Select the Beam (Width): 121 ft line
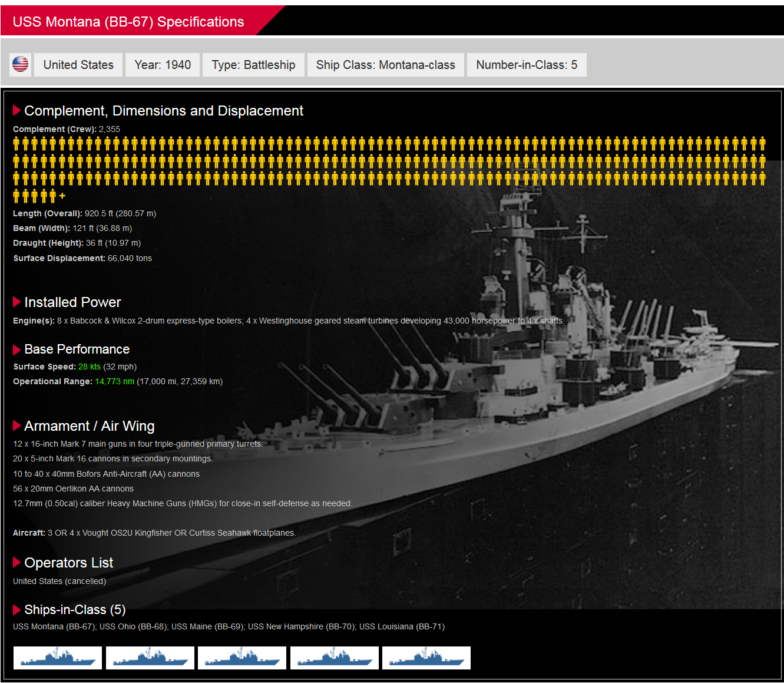Viewport: 784px width, 683px height. [72, 228]
